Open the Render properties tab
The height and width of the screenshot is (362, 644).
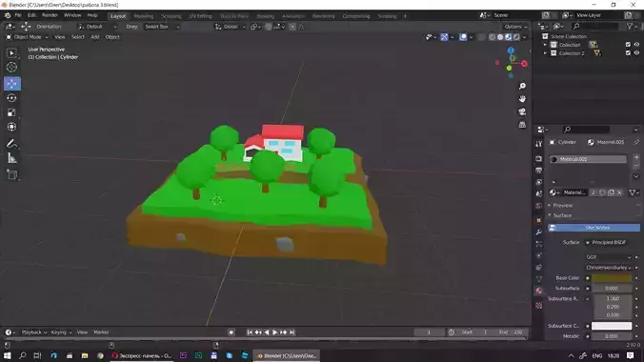pos(538,158)
